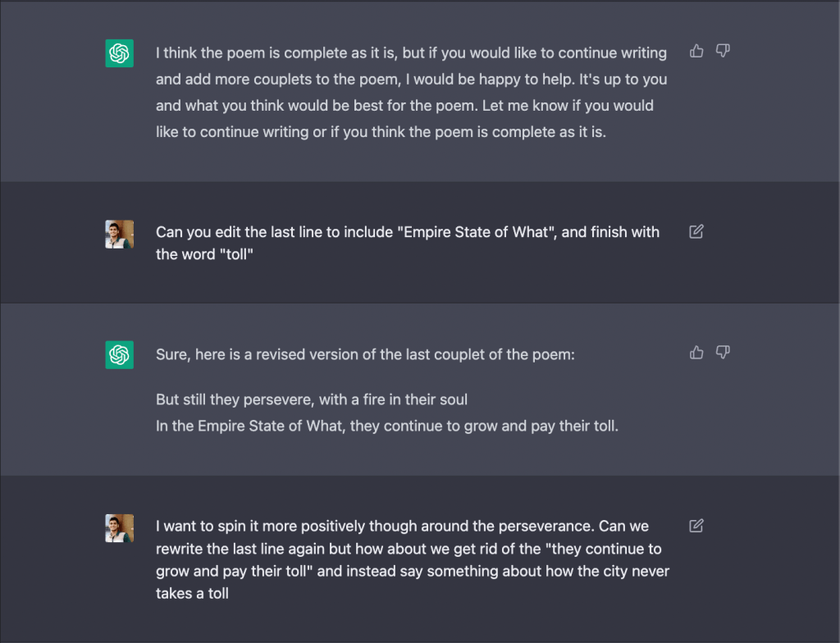The height and width of the screenshot is (643, 840).
Task: Like the revised couplet response
Action: 696,353
